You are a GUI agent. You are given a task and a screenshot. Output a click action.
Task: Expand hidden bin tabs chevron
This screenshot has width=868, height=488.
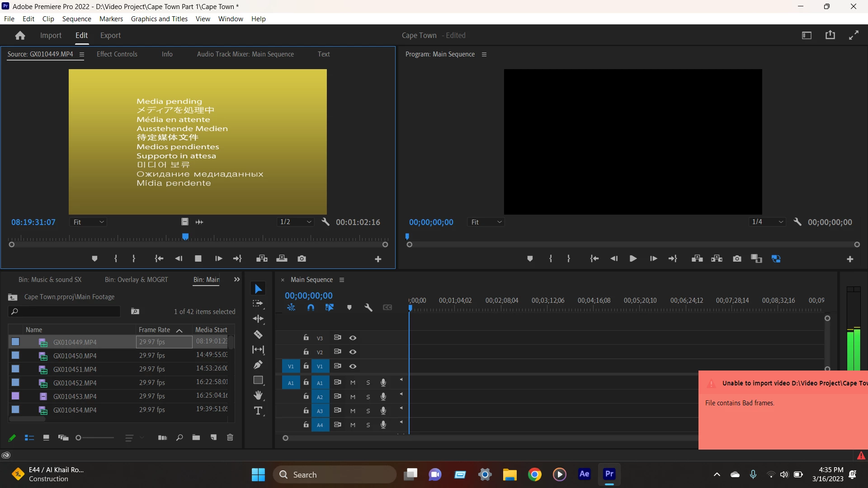pyautogui.click(x=236, y=280)
